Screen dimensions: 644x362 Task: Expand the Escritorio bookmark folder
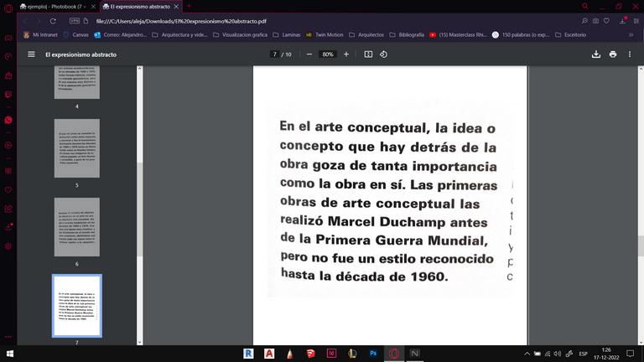570,35
